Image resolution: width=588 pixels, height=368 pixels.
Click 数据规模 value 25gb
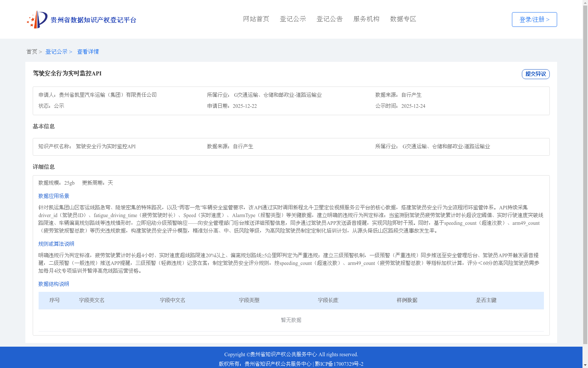coord(69,183)
